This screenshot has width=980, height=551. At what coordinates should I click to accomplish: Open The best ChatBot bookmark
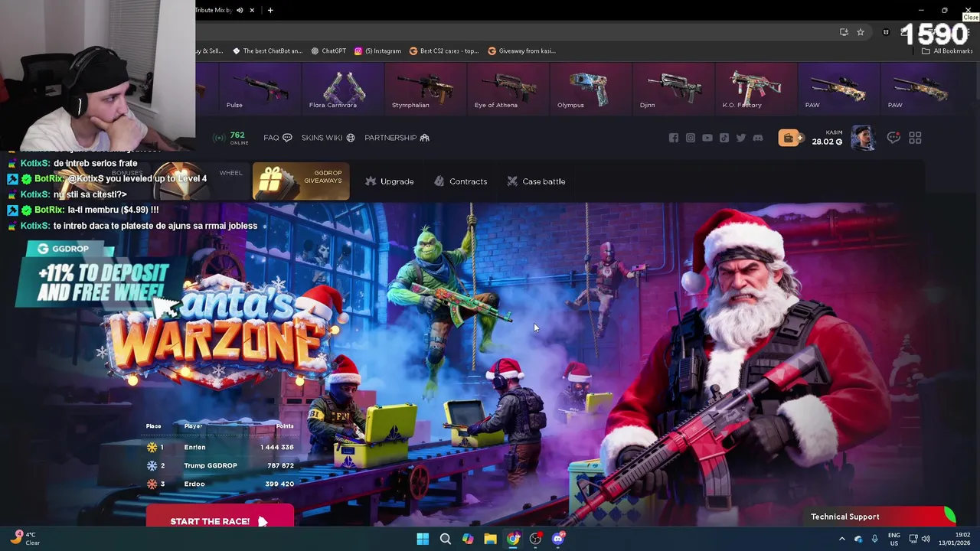267,51
